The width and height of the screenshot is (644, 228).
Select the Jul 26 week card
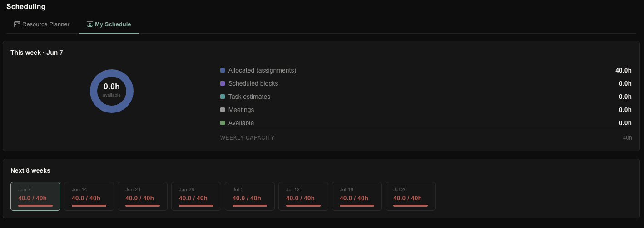[x=411, y=196]
